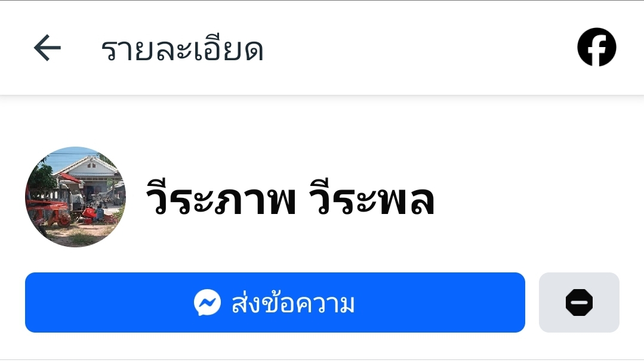Screen dimensions: 644x363
Task: Go back using the left arrow
Action: pyautogui.click(x=47, y=48)
